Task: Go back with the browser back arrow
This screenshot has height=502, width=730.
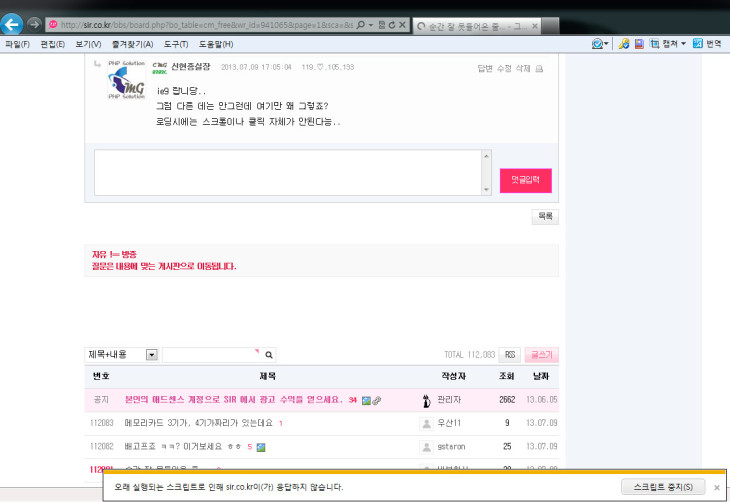Action: tap(12, 24)
